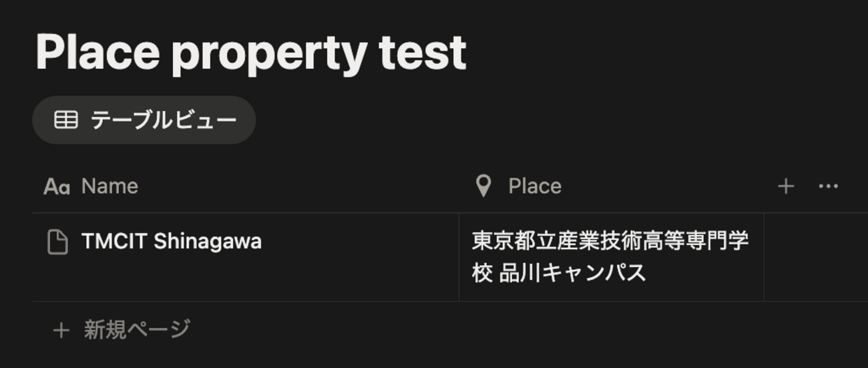Open the three-dots property options menu
868x368 pixels.
pyautogui.click(x=828, y=186)
